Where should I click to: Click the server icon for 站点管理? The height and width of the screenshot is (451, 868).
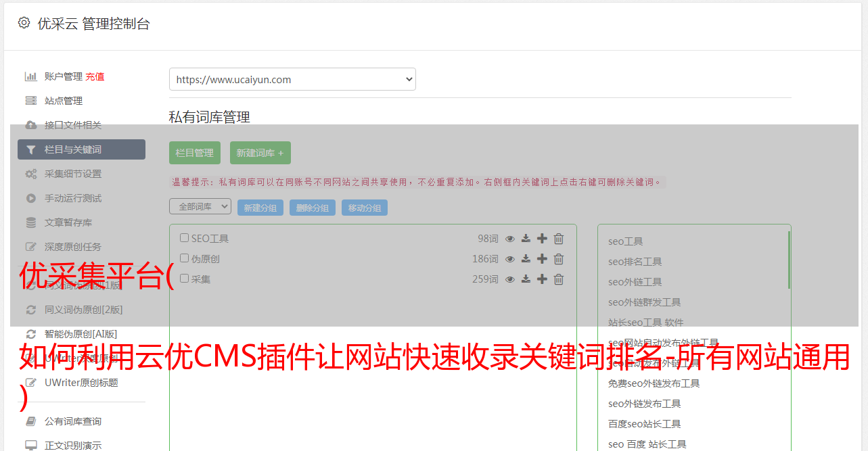click(x=31, y=101)
